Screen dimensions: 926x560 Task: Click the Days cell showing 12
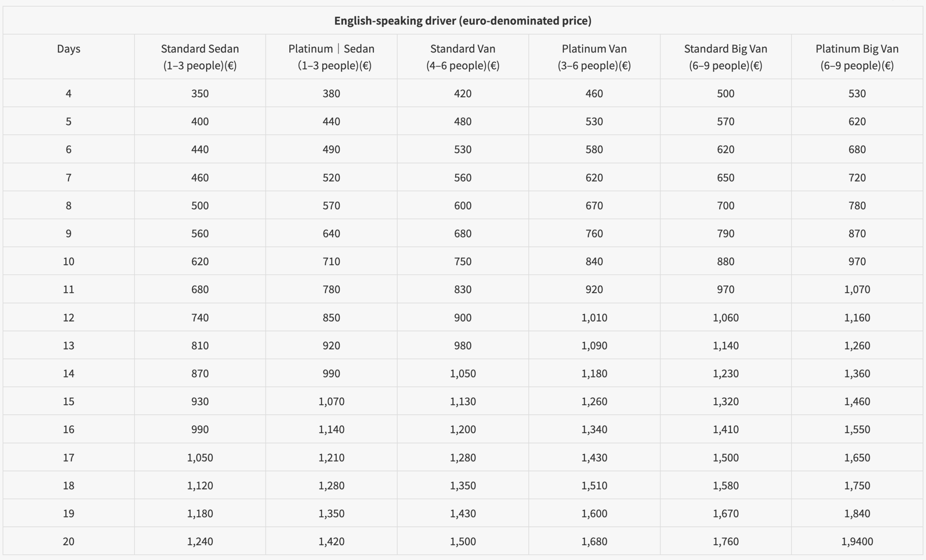[x=68, y=317]
